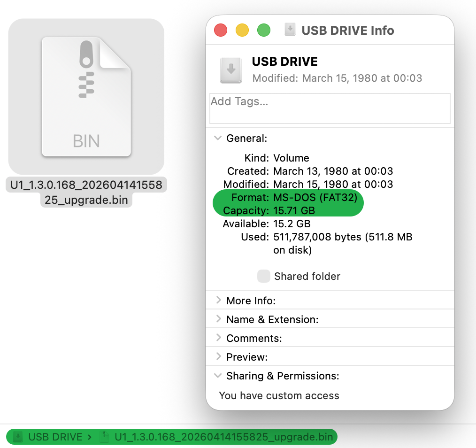Expand the More Info section

coord(218,300)
